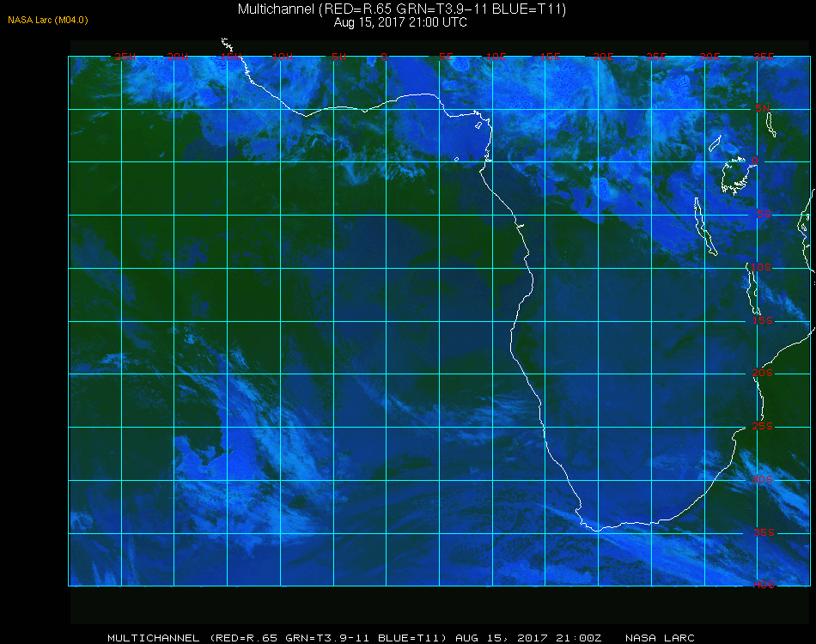The width and height of the screenshot is (816, 644).
Task: Select the 10S latitude label
Action: (760, 267)
